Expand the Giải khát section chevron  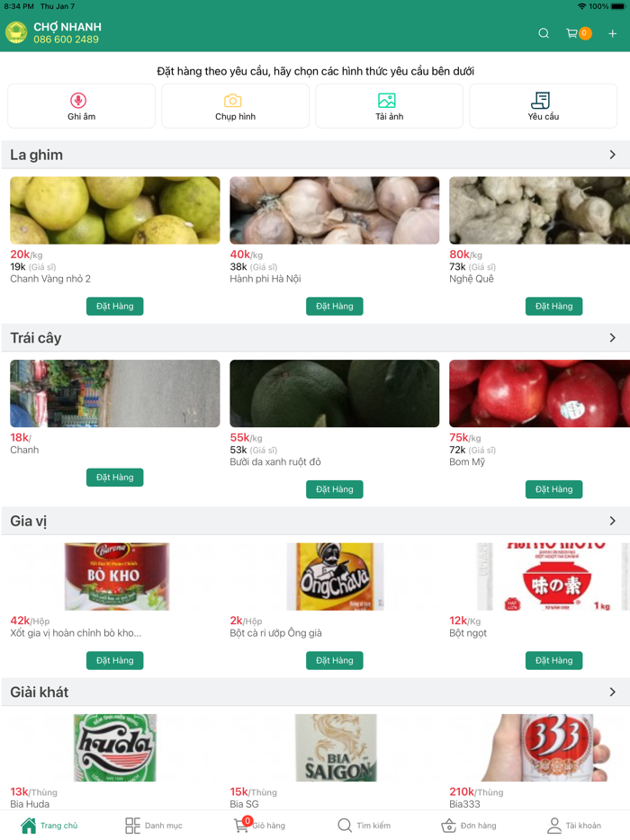[x=612, y=693]
